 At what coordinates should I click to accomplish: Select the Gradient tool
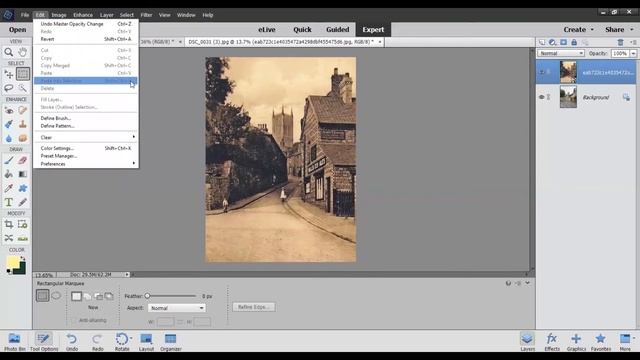coord(22,174)
